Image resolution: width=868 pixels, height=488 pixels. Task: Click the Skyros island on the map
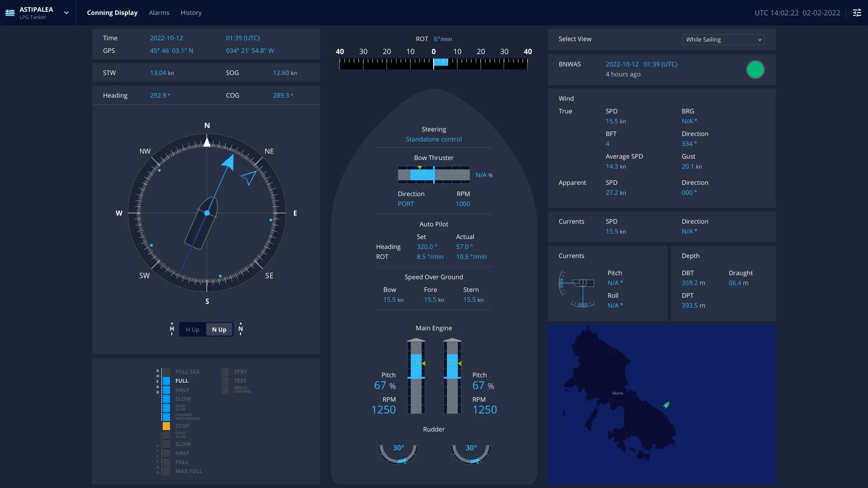point(618,393)
